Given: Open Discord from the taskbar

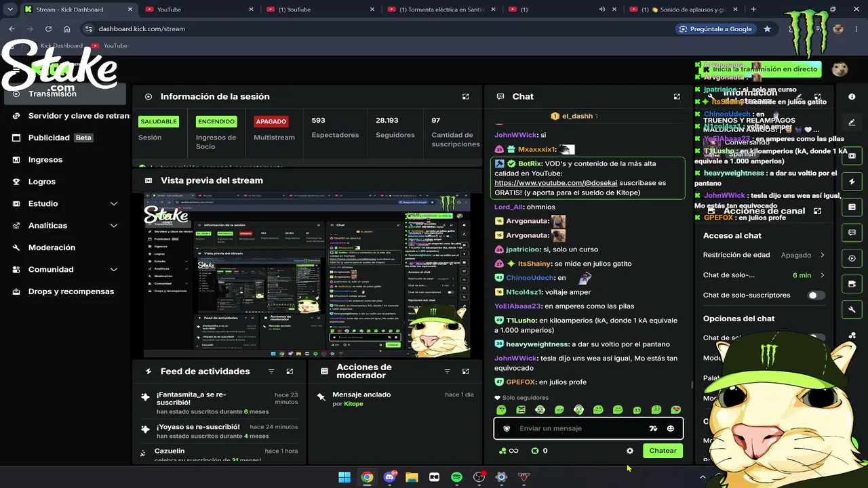Looking at the screenshot, I should (389, 477).
